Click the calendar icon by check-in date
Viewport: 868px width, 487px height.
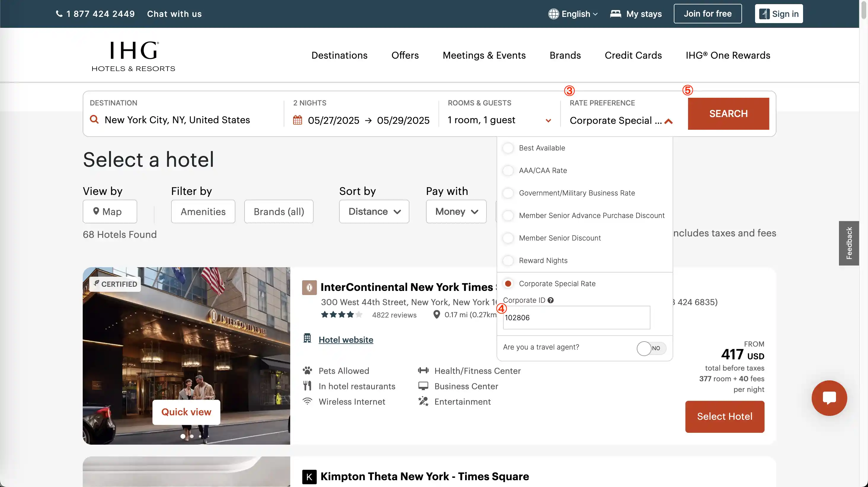tap(297, 120)
